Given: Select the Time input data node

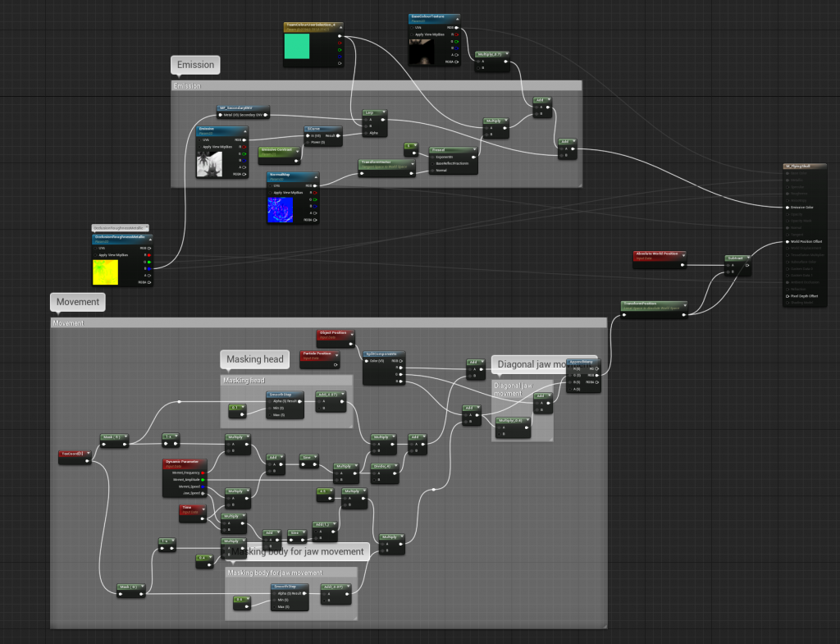Looking at the screenshot, I should coord(191,509).
